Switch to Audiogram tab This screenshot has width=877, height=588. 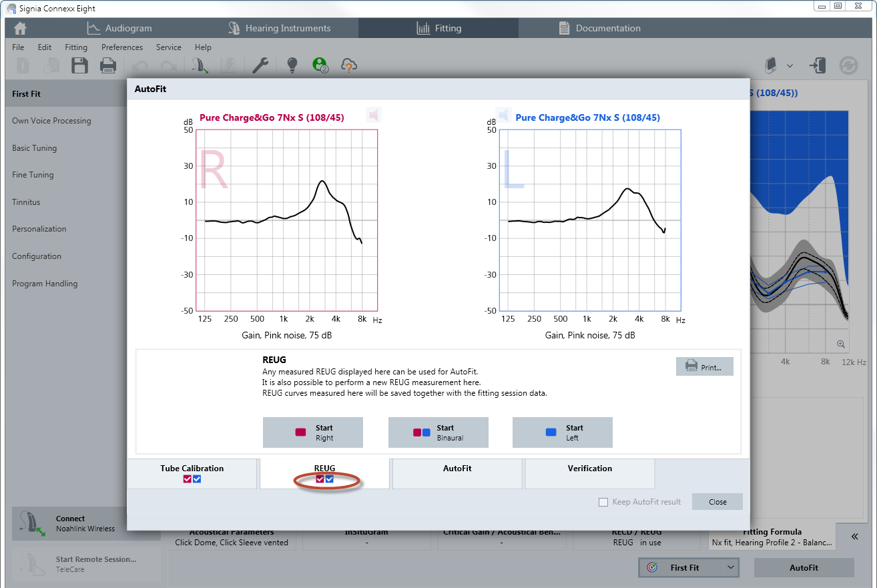pyautogui.click(x=120, y=28)
